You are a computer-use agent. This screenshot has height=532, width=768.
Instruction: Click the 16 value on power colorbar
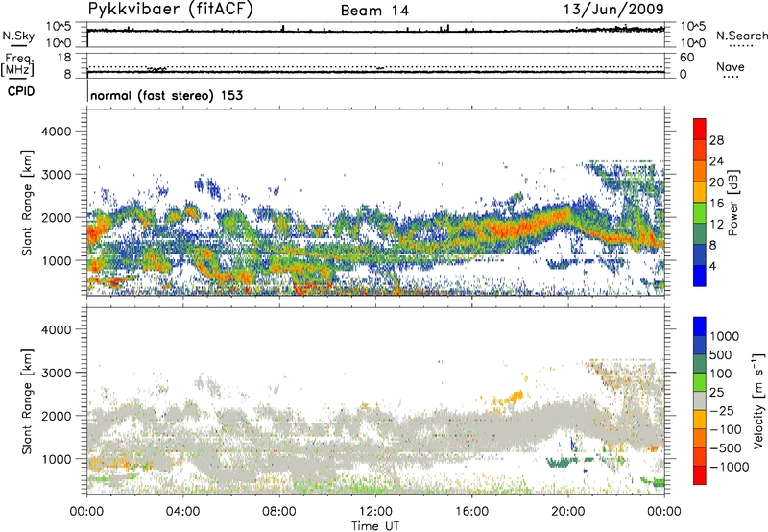click(x=716, y=204)
